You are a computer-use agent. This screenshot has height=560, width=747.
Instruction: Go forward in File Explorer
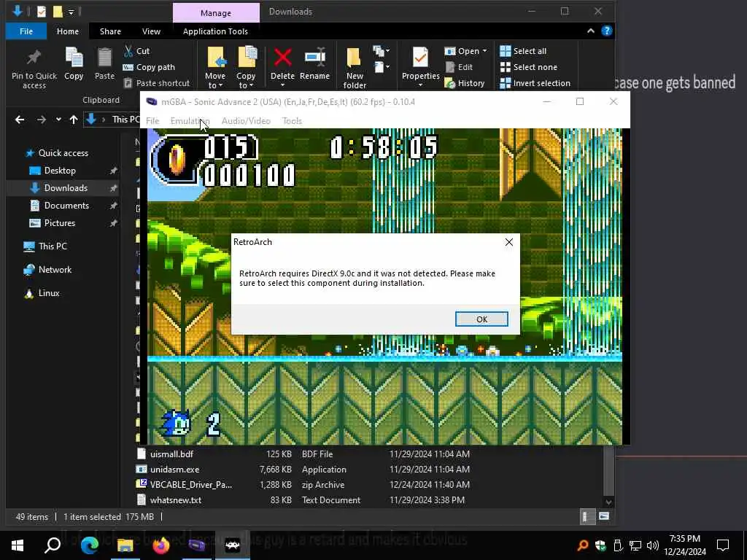42,120
